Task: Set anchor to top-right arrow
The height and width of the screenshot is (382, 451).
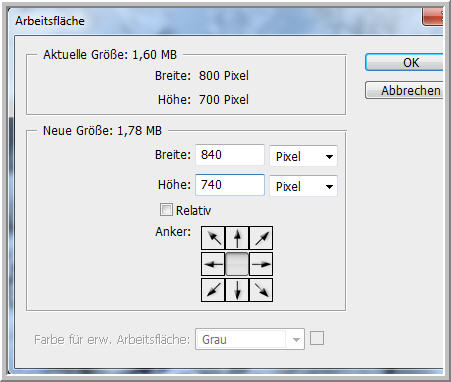Action: coord(261,238)
